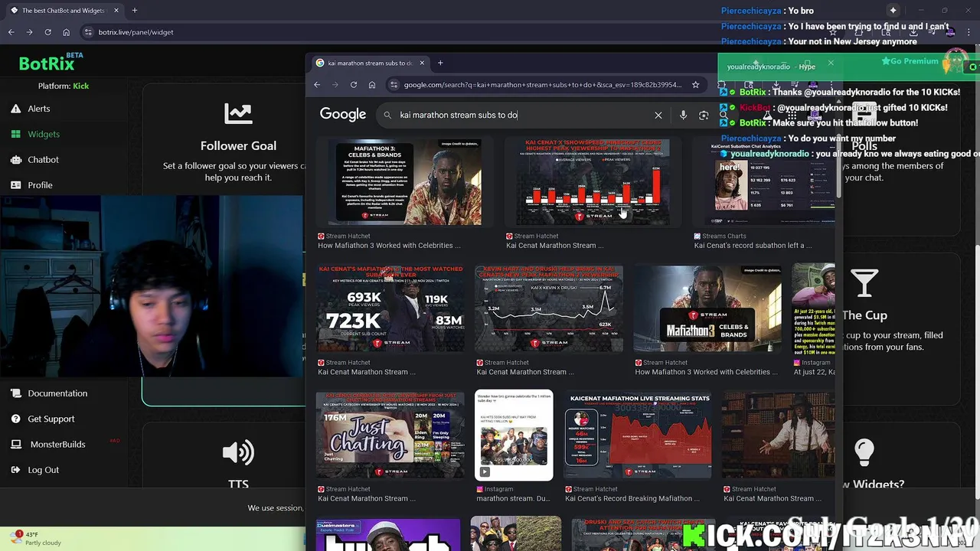Click the Alerts warning icon

coord(15,109)
